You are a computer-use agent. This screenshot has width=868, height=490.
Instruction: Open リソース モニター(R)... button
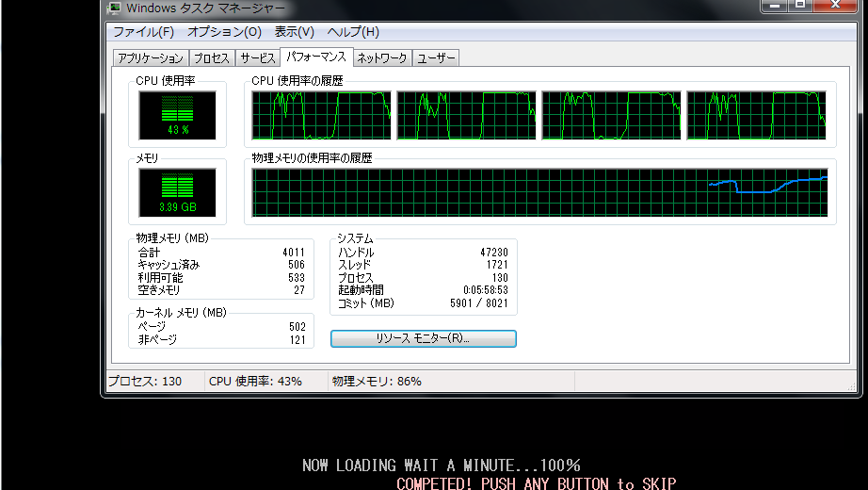[x=424, y=338]
